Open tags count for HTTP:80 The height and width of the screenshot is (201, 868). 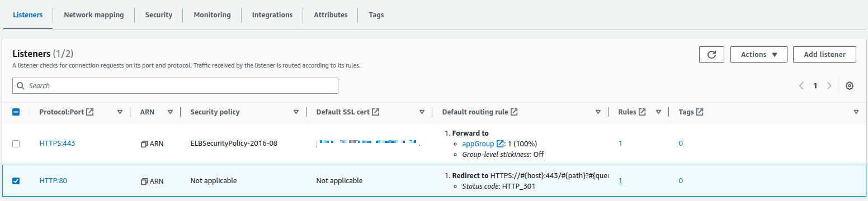tap(681, 181)
